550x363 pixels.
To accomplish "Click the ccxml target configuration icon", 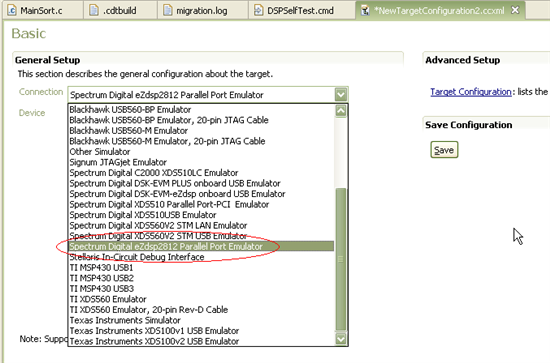I will coord(365,11).
